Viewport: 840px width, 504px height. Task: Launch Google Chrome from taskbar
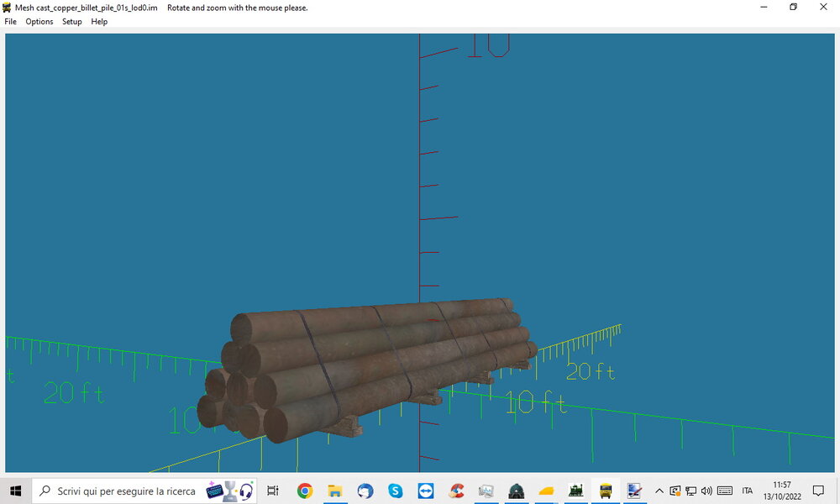[305, 491]
